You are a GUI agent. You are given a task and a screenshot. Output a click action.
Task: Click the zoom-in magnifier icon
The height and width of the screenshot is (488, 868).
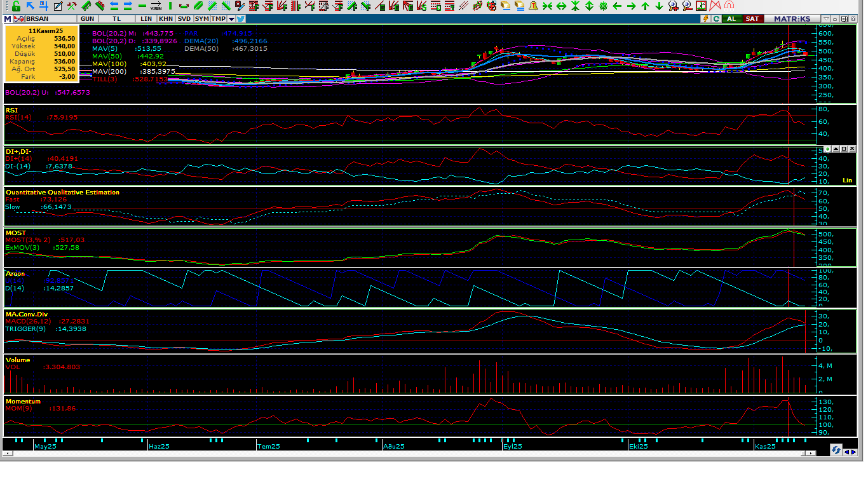tap(674, 6)
